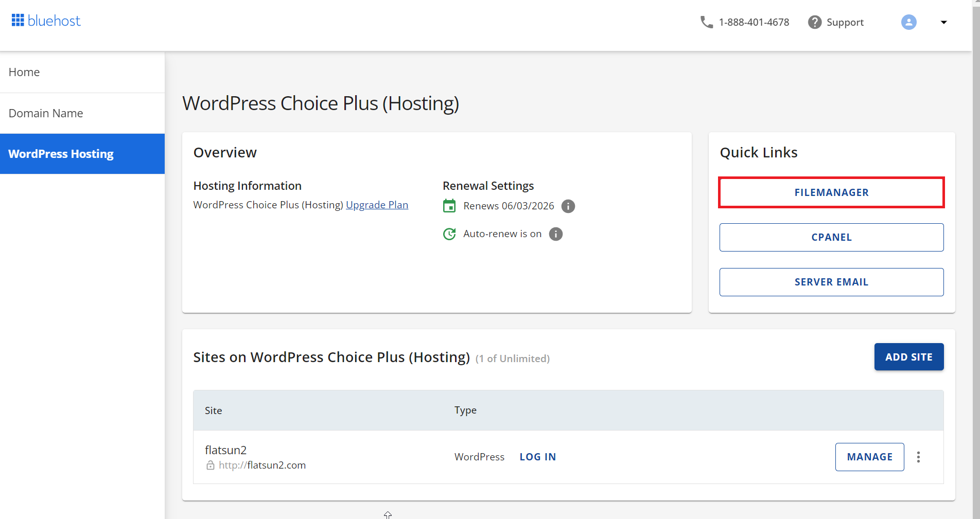Click the 'WordPress' type cell
Image resolution: width=980 pixels, height=519 pixels.
tap(479, 457)
